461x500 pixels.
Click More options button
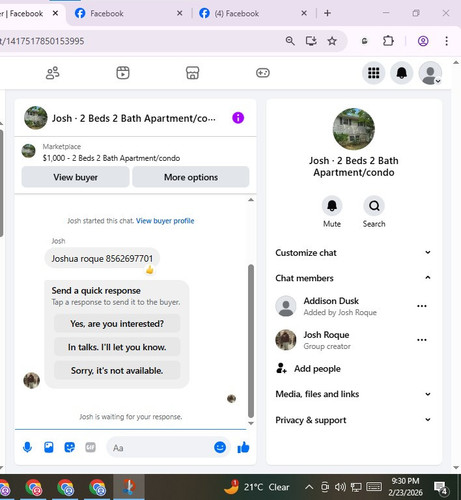[x=191, y=177]
